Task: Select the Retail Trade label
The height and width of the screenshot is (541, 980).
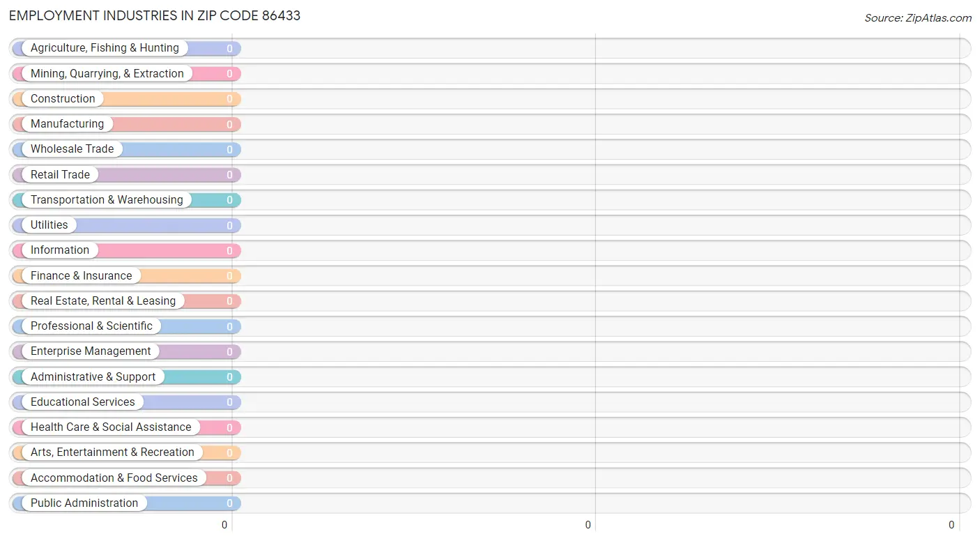Action: tap(60, 174)
